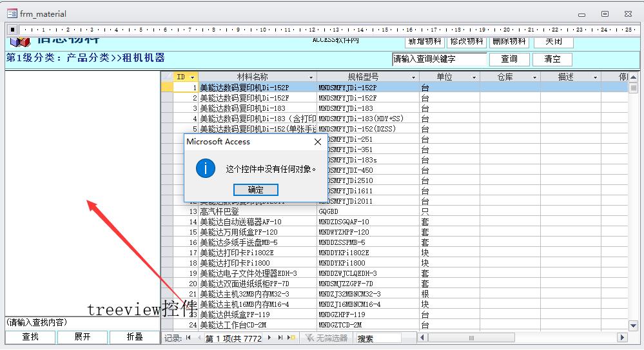Open the 仓库 column filter dropdown

click(535, 77)
